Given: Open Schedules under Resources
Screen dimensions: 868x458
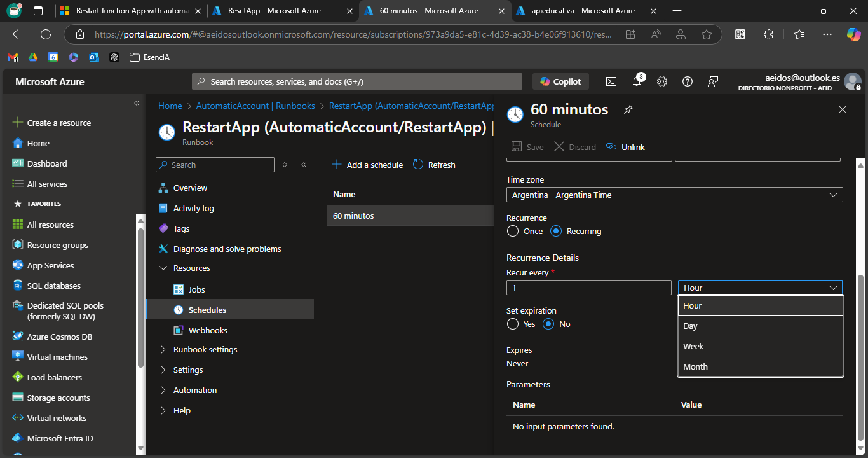Looking at the screenshot, I should (x=229, y=310).
